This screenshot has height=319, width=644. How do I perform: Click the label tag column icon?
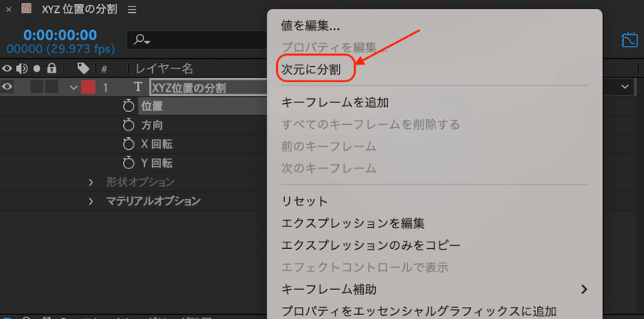(x=84, y=68)
